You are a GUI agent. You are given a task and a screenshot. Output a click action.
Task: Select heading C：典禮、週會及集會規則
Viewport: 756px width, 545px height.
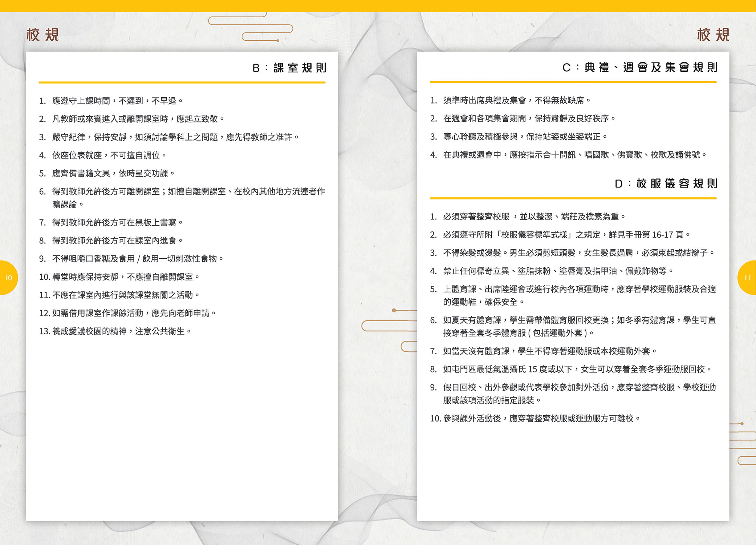tap(640, 68)
